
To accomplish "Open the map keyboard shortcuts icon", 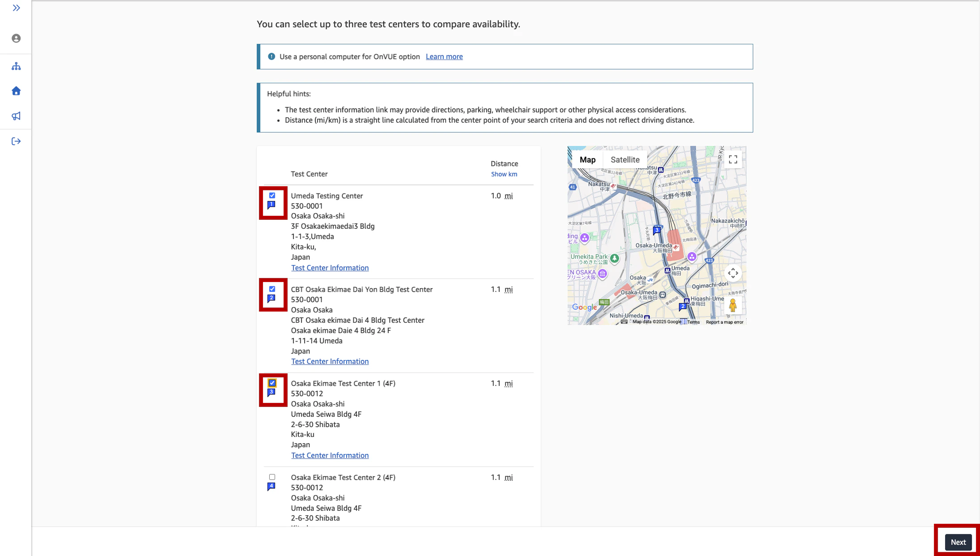I will 624,322.
